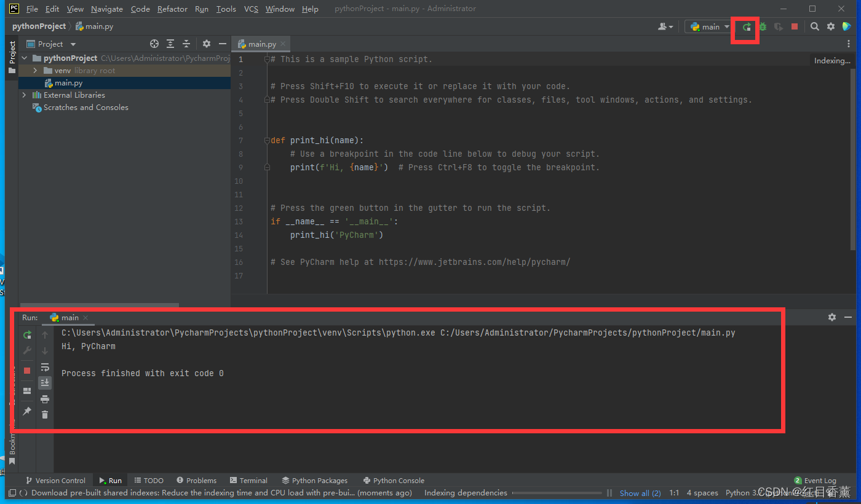
Task: Click pythonProject breadcrumb in navigation bar
Action: [x=39, y=26]
